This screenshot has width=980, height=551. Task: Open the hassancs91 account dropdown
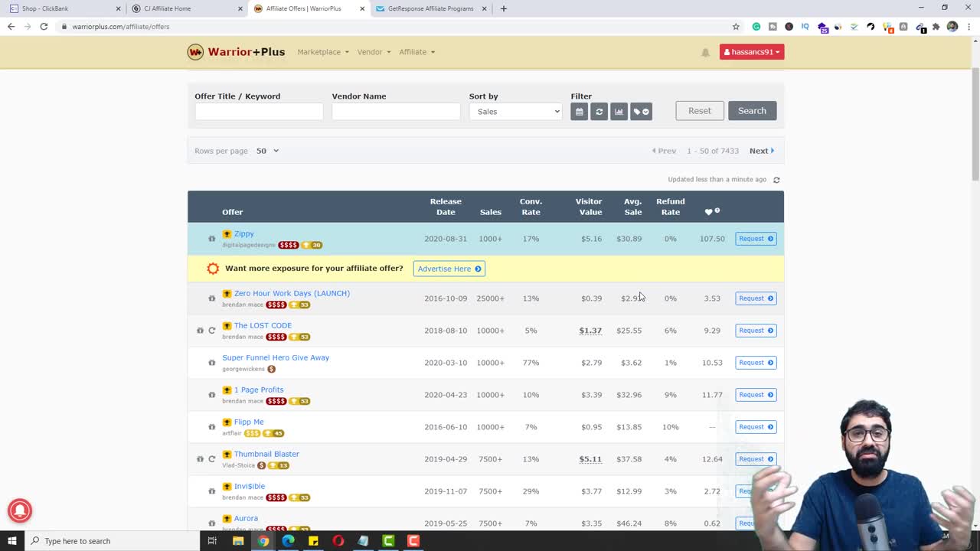pyautogui.click(x=752, y=52)
